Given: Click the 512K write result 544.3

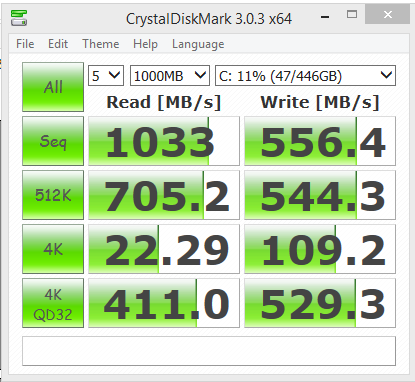Looking at the screenshot, I should [320, 195].
